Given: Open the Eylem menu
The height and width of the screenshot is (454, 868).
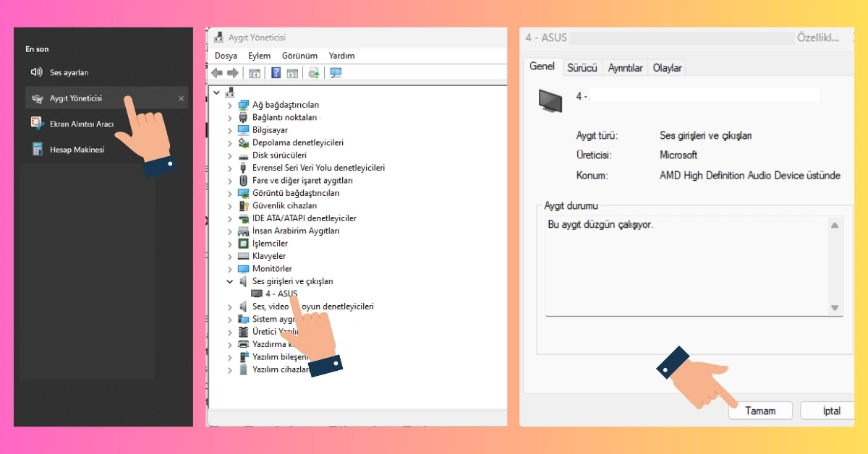Looking at the screenshot, I should coord(260,55).
